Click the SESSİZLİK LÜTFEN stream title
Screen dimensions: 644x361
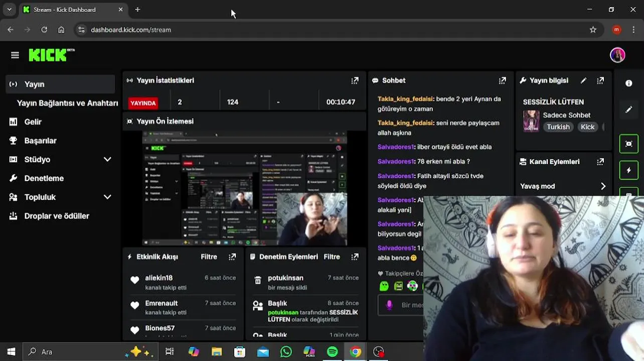tap(553, 102)
